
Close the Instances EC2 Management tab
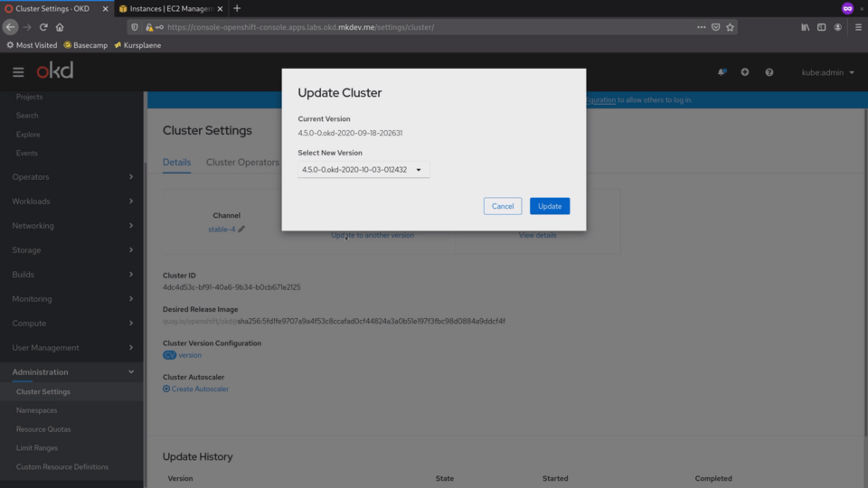[x=220, y=8]
